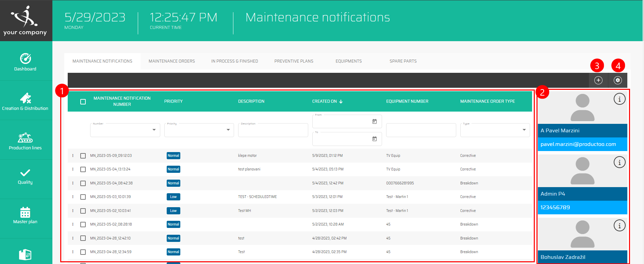644x264 pixels.
Task: Open the Priority filter dropdown
Action: tap(228, 130)
